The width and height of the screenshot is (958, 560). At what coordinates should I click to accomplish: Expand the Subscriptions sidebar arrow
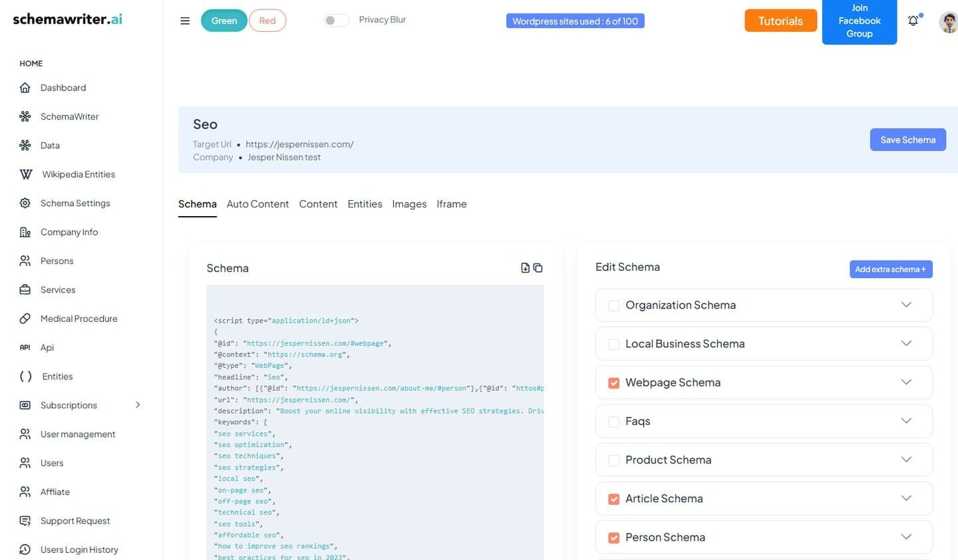(138, 405)
